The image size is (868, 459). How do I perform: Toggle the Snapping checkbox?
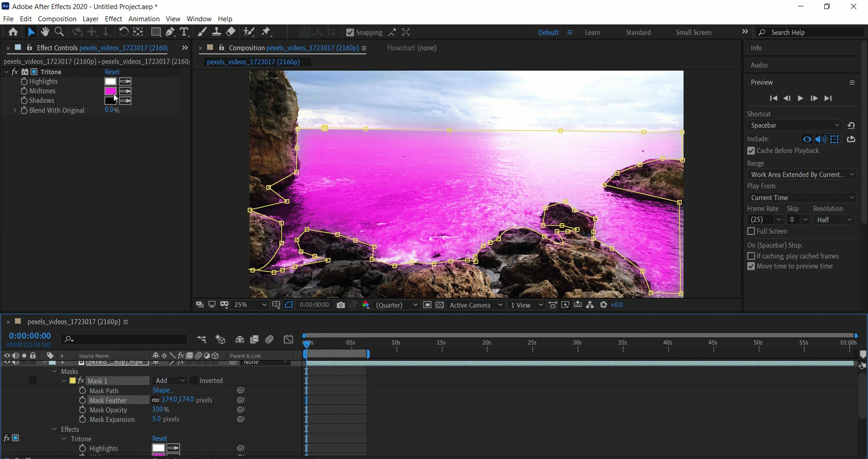pos(350,33)
